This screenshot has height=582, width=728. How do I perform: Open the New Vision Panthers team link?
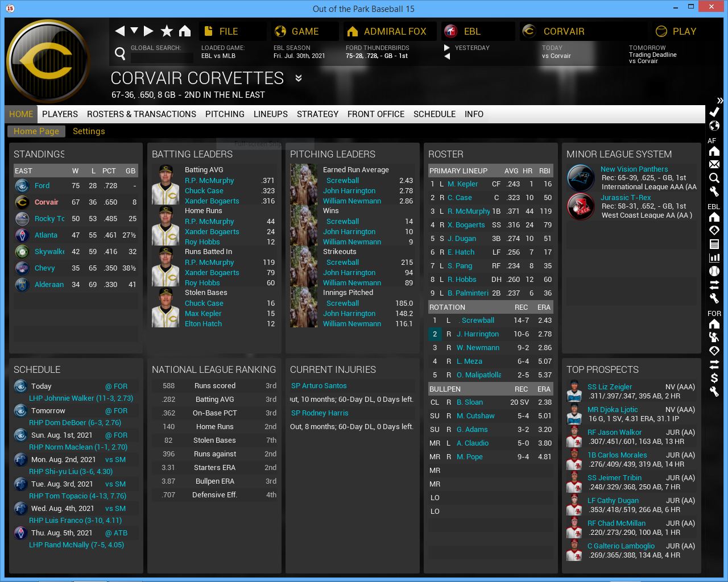(x=634, y=169)
